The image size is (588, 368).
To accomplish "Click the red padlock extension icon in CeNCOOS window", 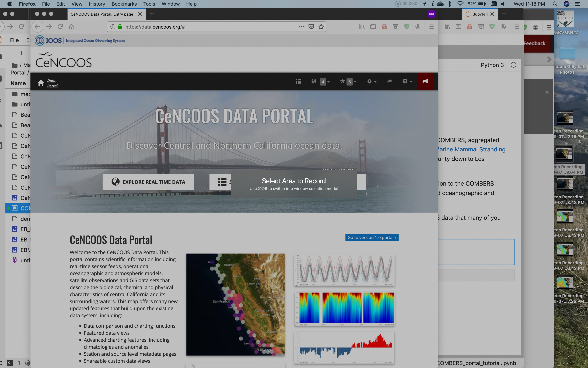I will pyautogui.click(x=384, y=27).
